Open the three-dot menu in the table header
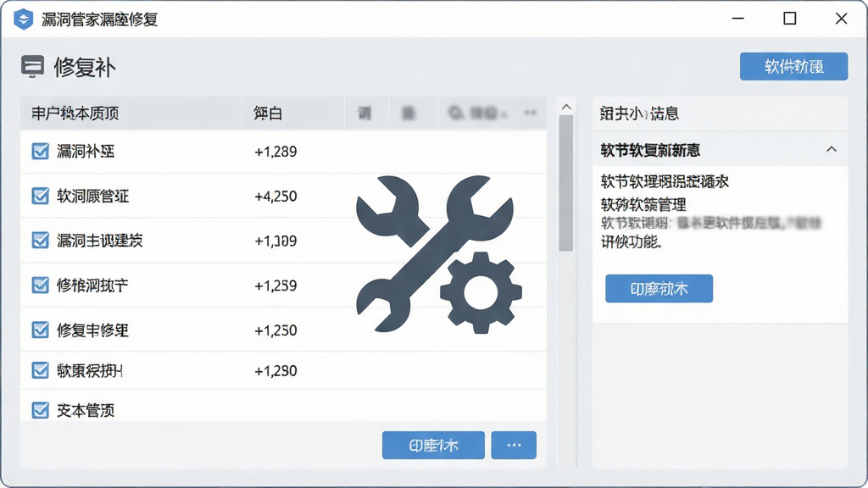The image size is (868, 488). 531,113
